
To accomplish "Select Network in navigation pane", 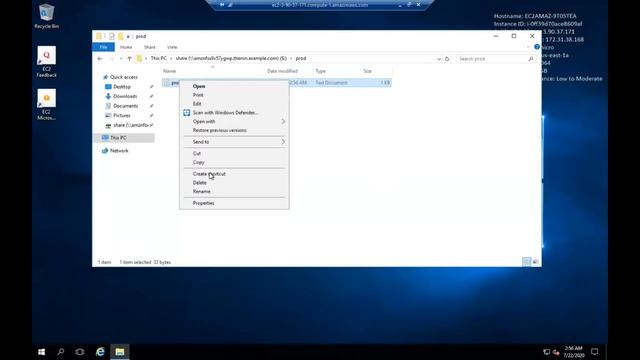I will pyautogui.click(x=119, y=151).
